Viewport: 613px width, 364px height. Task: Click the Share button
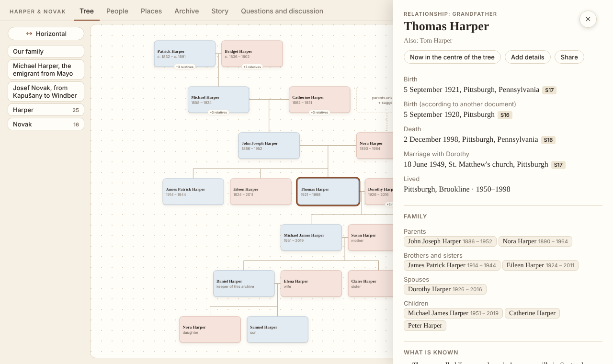point(569,57)
